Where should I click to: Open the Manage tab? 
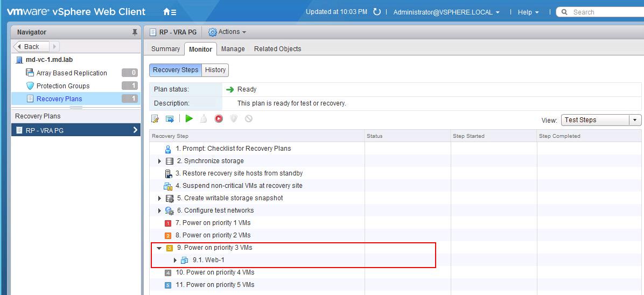click(233, 48)
